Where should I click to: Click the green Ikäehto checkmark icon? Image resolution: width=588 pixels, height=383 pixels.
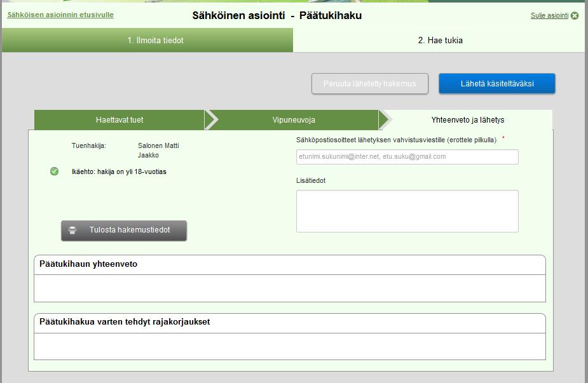pos(55,171)
